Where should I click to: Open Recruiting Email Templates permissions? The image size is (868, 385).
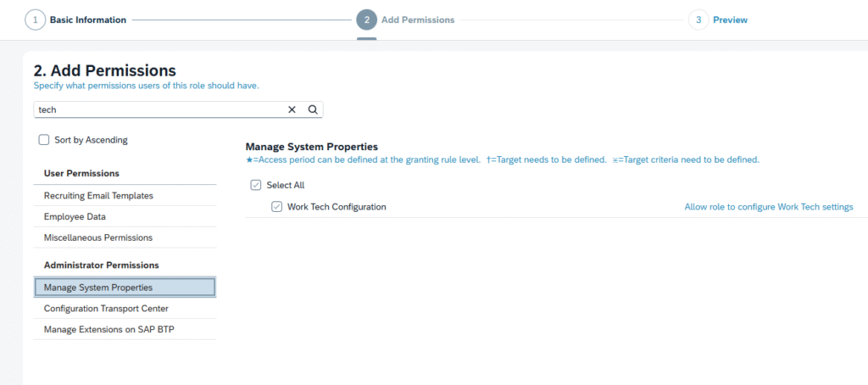pos(98,196)
